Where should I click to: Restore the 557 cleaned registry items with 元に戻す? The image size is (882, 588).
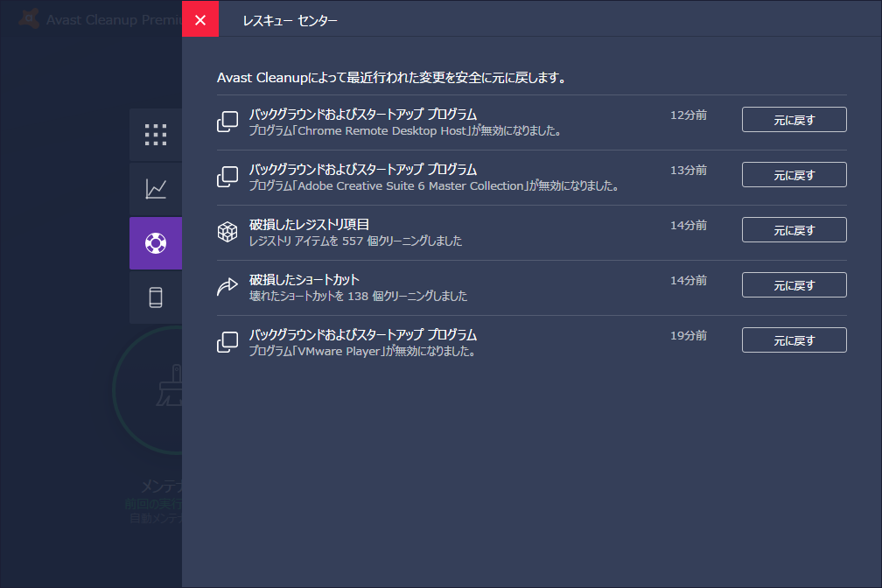coord(794,230)
